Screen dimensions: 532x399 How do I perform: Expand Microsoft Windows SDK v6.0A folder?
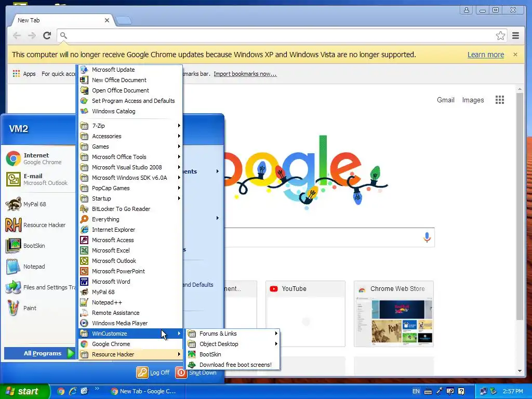130,178
